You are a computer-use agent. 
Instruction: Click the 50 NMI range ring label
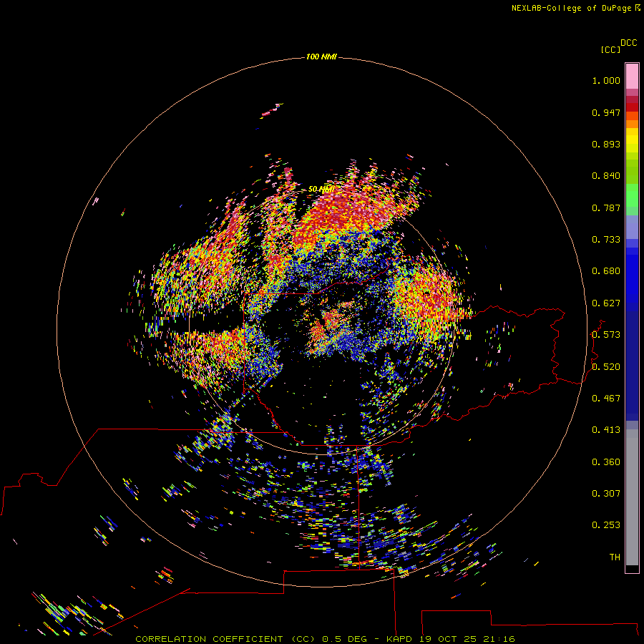point(321,190)
